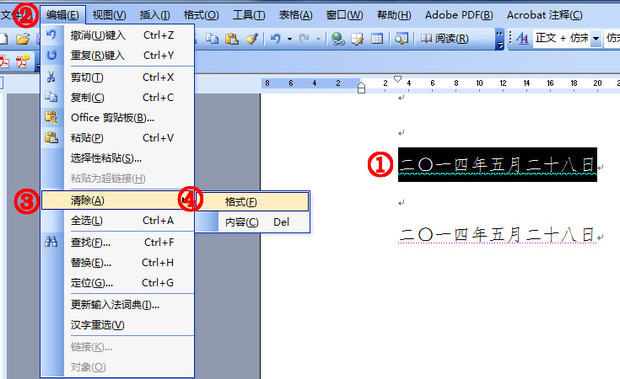Viewport: 620px width, 379px height.
Task: Click the Insert Table grid icon
Action: click(x=377, y=38)
